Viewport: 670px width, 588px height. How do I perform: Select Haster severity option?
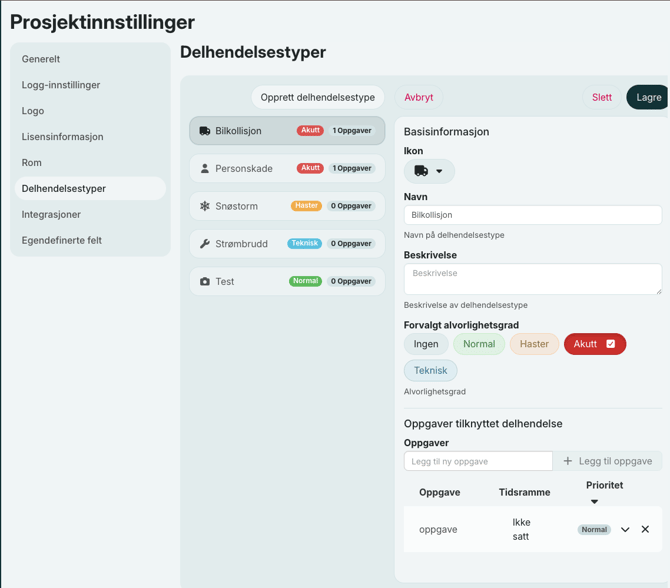click(x=534, y=344)
